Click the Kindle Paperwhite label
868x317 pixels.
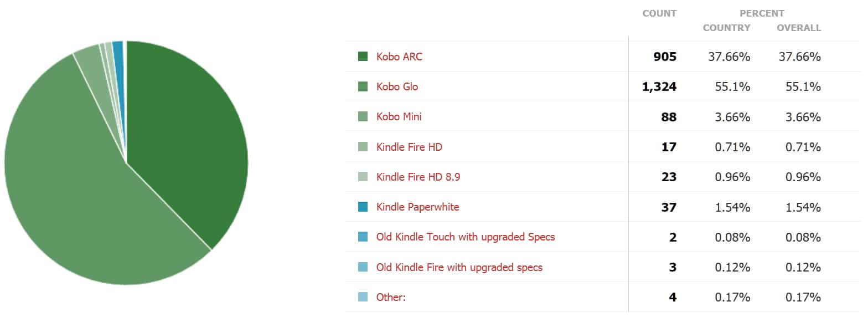[x=417, y=207]
